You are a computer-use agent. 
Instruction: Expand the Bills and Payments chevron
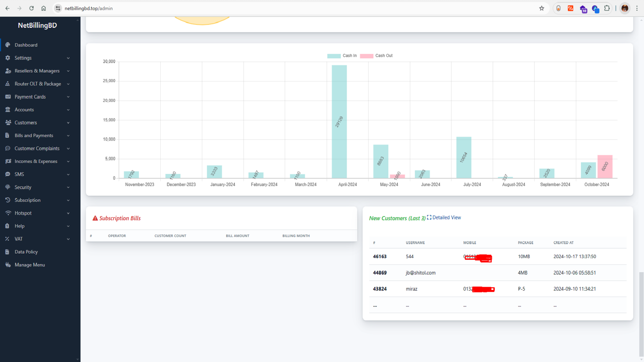click(x=68, y=136)
